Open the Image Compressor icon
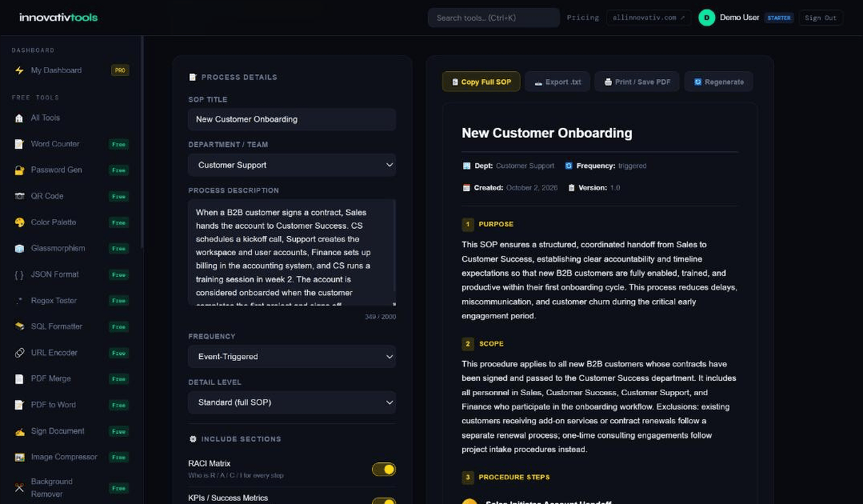This screenshot has height=504, width=863. coord(19,457)
